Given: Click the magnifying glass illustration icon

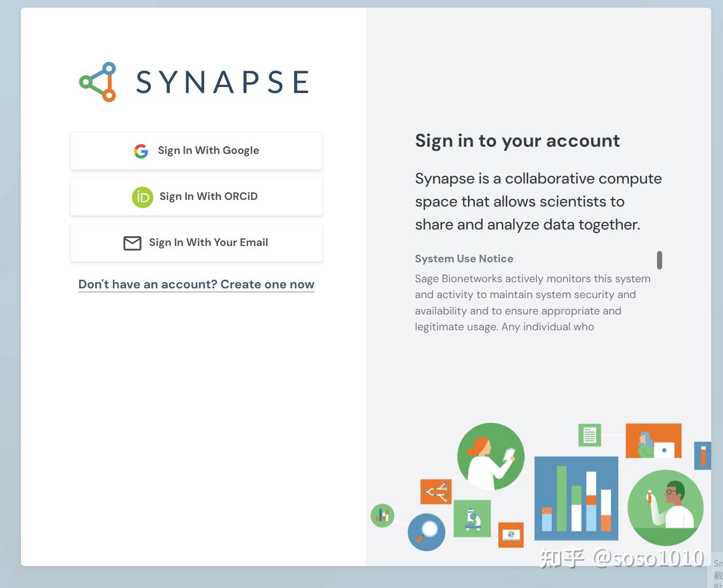Looking at the screenshot, I should [426, 531].
